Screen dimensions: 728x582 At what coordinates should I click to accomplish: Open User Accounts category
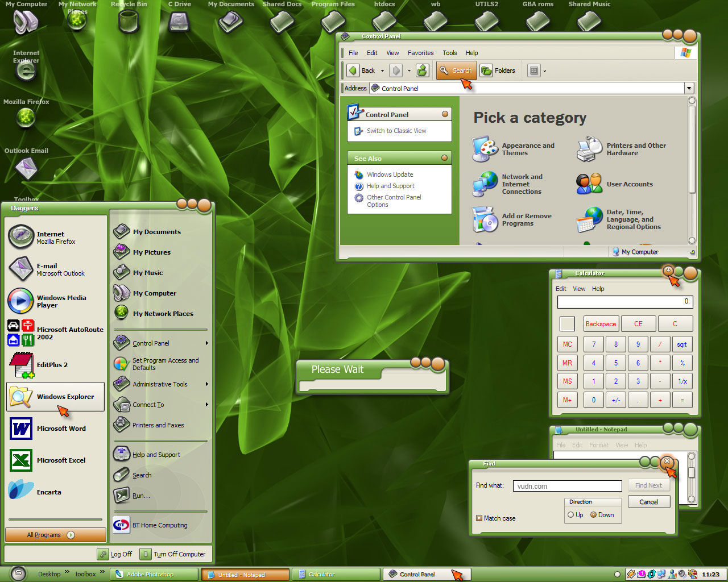point(615,184)
